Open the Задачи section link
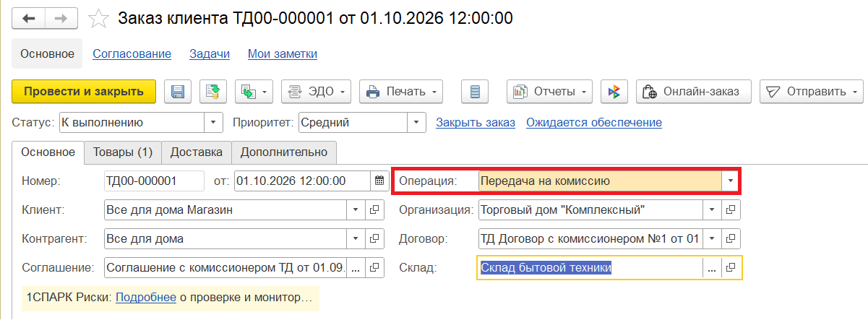This screenshot has height=320, width=868. [210, 53]
